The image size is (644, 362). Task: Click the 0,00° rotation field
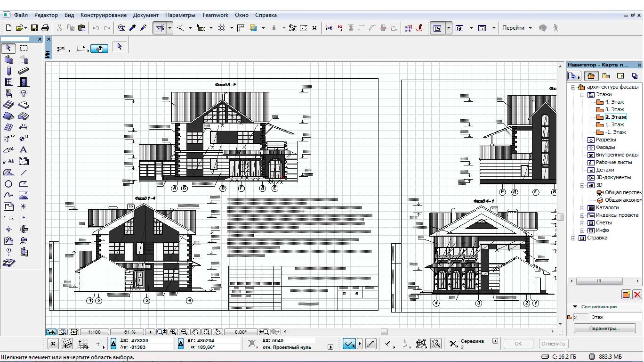click(241, 332)
